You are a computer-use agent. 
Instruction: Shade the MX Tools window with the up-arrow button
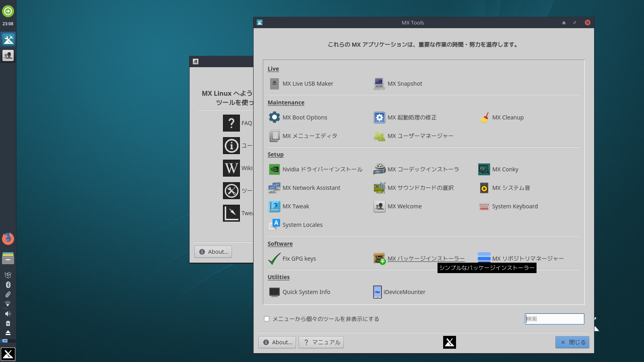coord(564,23)
